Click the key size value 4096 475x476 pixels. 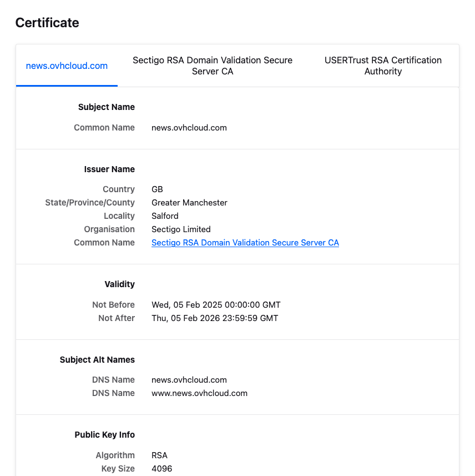[x=161, y=468]
